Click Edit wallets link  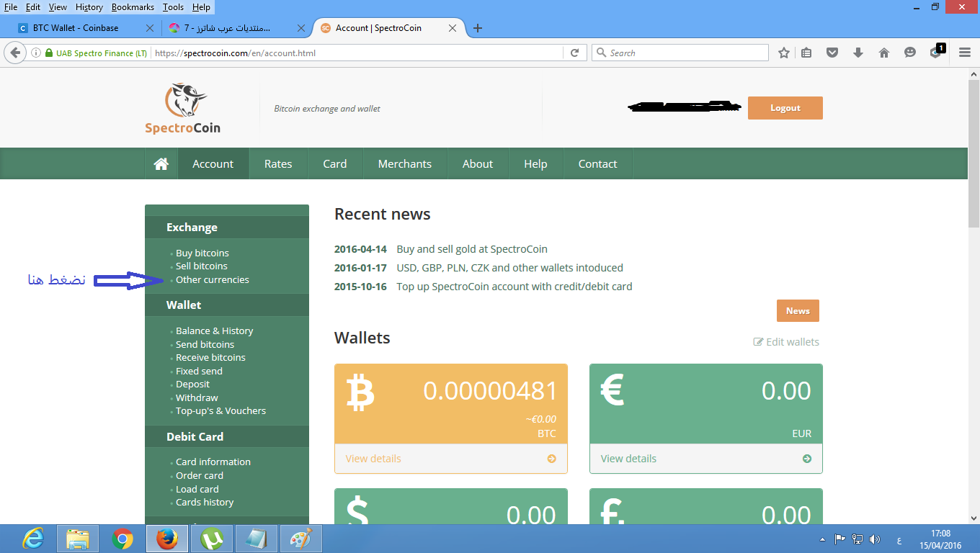(x=786, y=342)
